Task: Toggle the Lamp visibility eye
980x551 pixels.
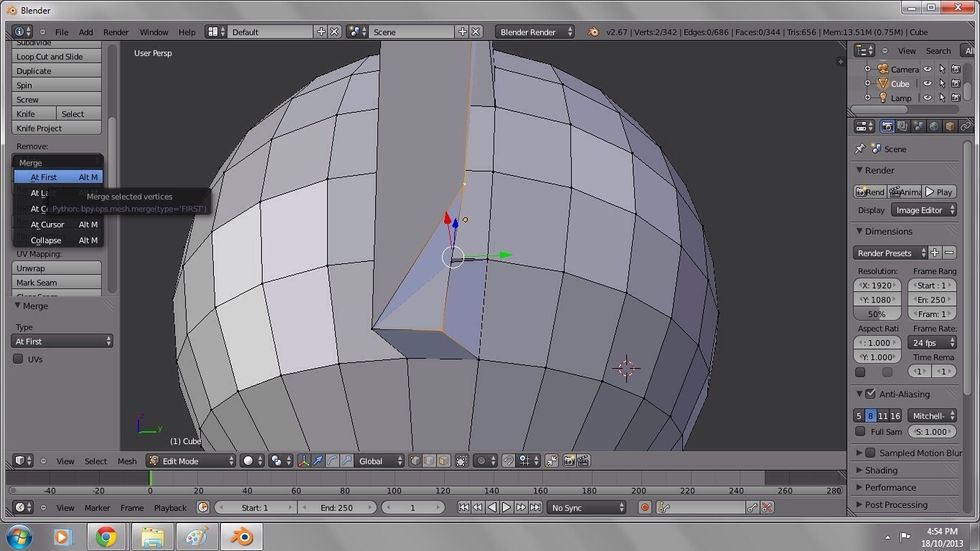Action: click(928, 98)
